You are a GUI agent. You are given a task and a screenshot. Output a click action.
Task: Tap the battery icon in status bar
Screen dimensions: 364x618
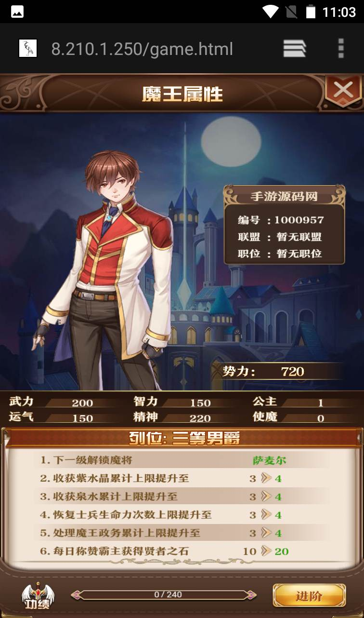(311, 12)
